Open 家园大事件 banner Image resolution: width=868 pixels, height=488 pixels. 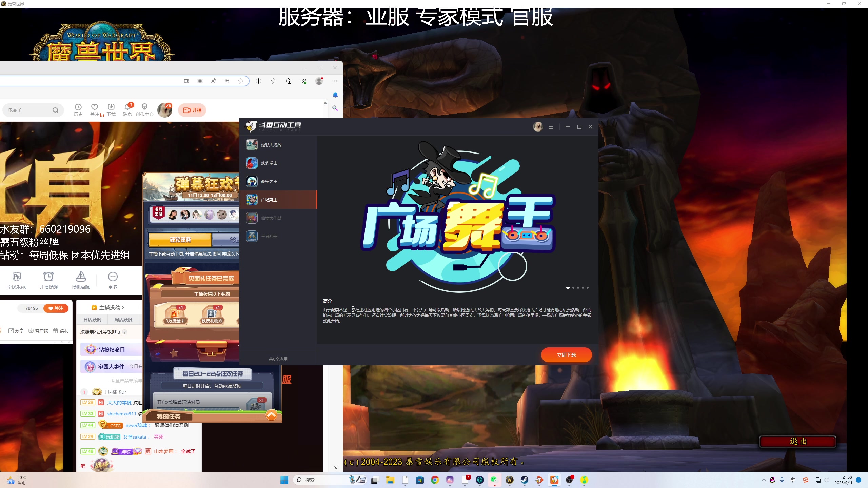point(111,366)
